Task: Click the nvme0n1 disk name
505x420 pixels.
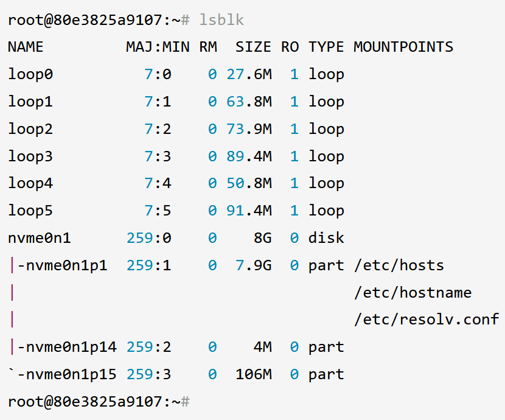Action: (40, 238)
